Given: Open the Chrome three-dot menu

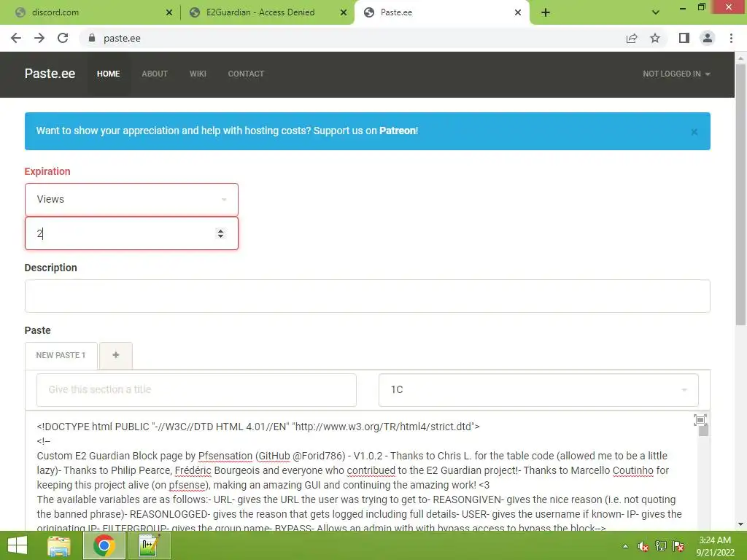Looking at the screenshot, I should point(731,38).
